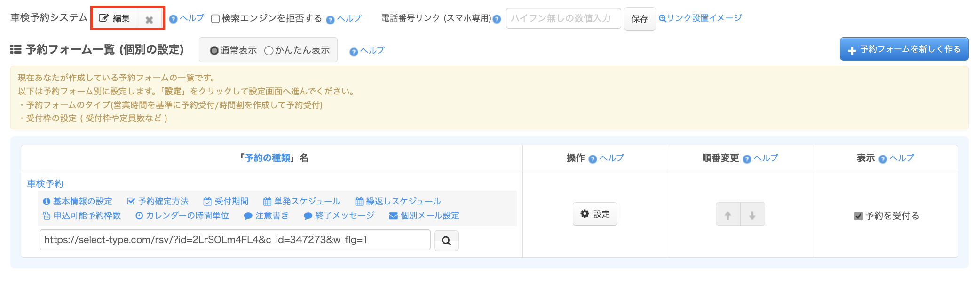Open 基本情報の設定 settings link
The image size is (980, 283).
pyautogui.click(x=78, y=201)
